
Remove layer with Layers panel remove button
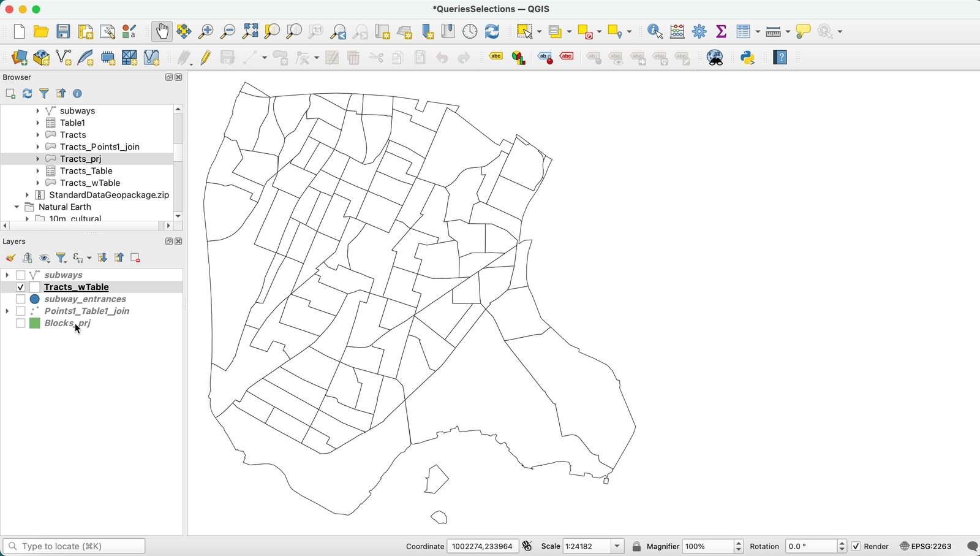pos(135,257)
